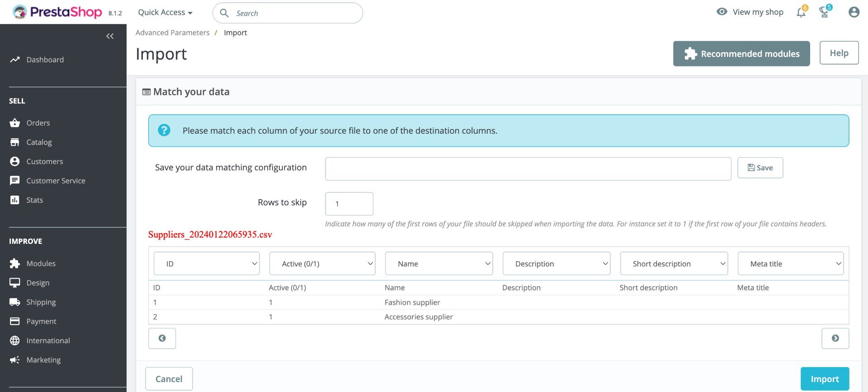Click the Catalog store icon

(x=15, y=142)
